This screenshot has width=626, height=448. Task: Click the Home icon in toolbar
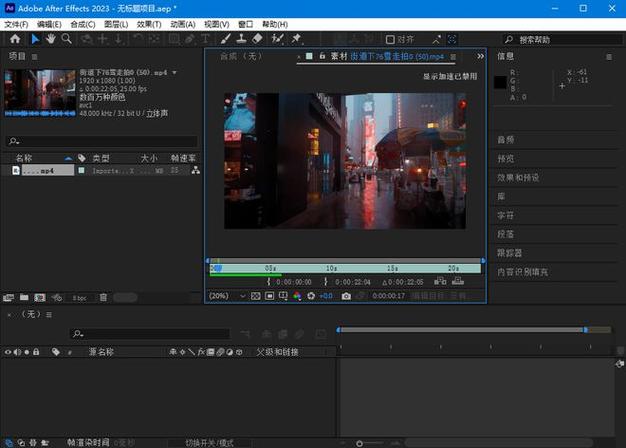[15, 39]
